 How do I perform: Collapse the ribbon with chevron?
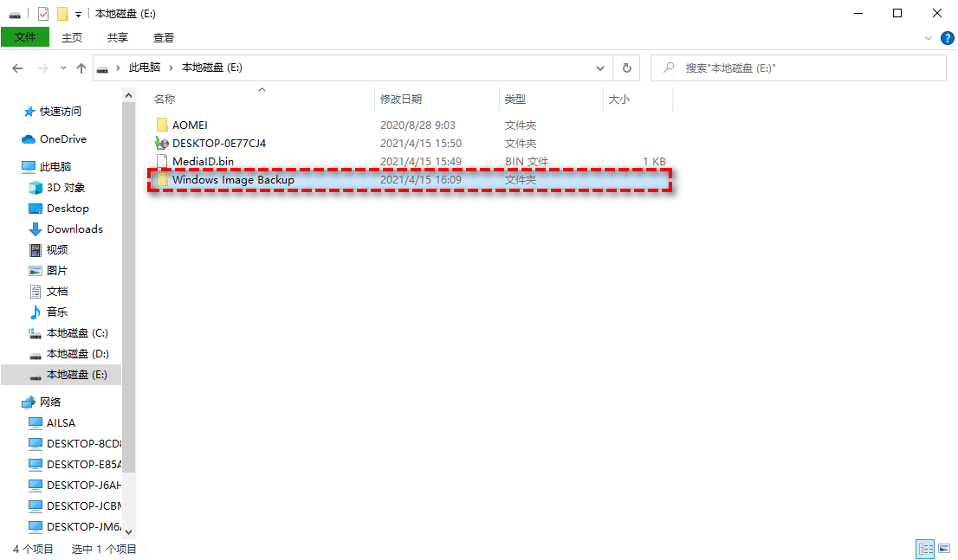(x=929, y=38)
